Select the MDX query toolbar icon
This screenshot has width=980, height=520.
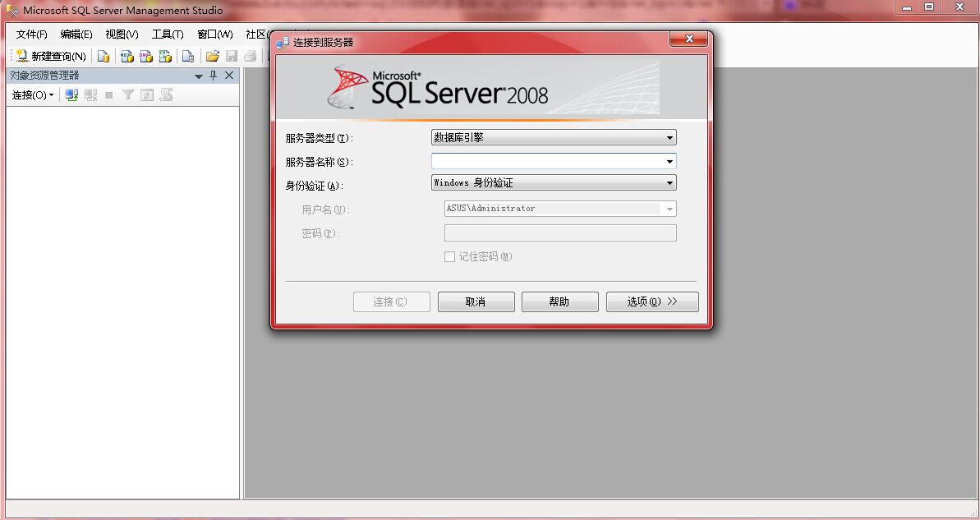126,56
